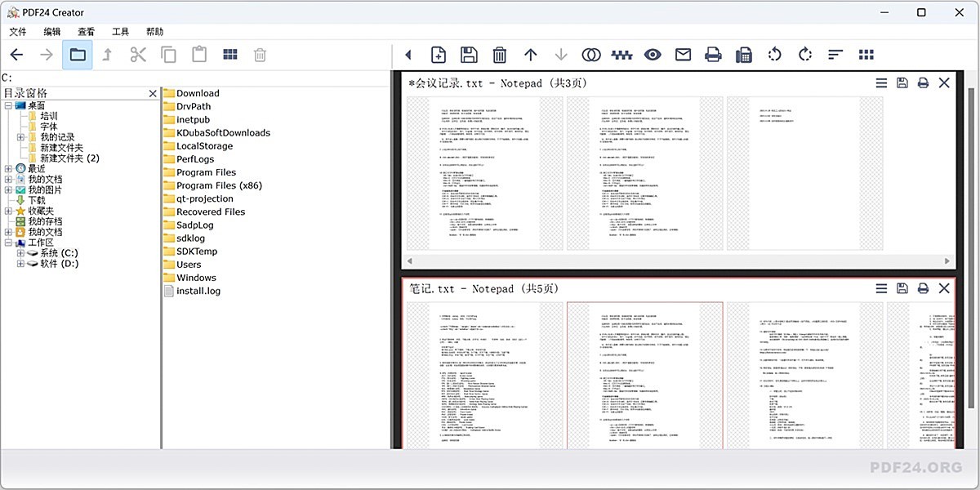The height and width of the screenshot is (490, 980).
Task: Expand the 工作区 tree node
Action: click(x=7, y=243)
